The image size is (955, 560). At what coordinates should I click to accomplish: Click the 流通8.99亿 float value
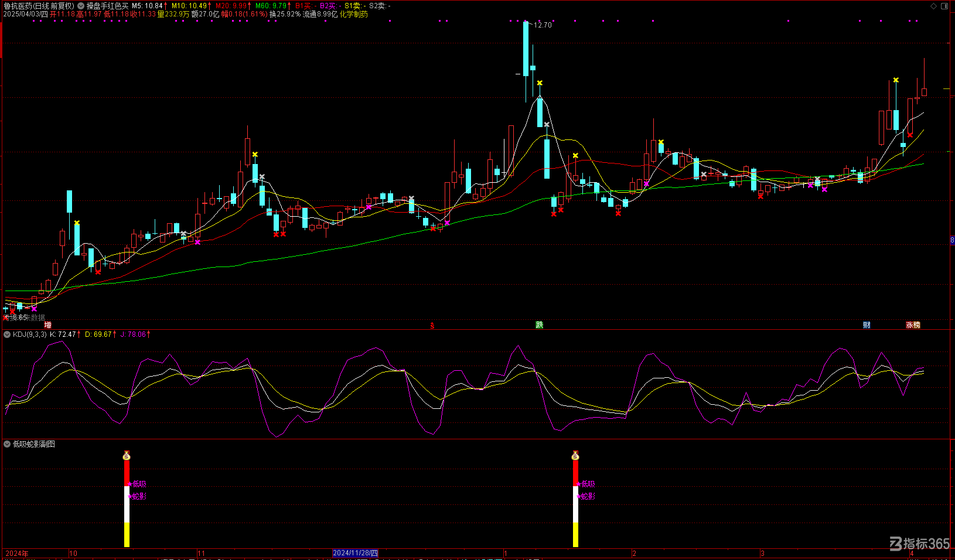320,14
